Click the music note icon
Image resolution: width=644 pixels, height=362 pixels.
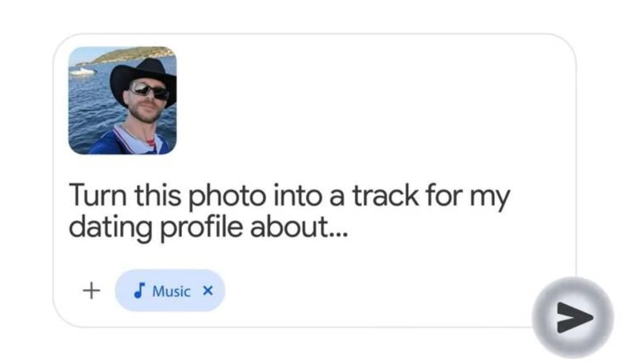point(139,291)
